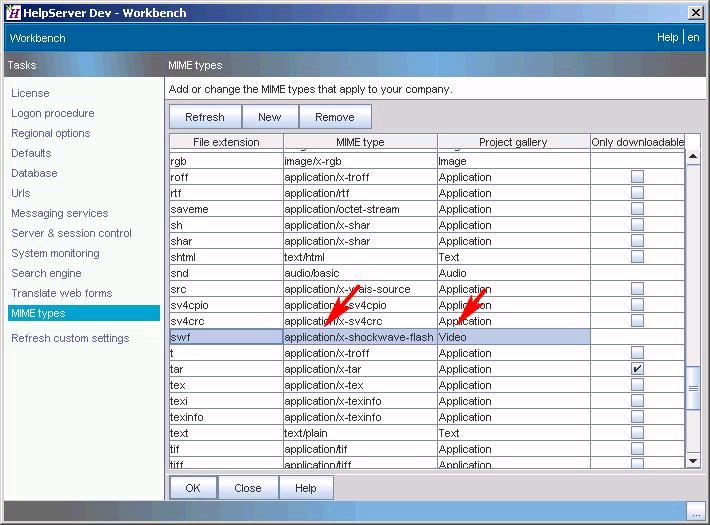
Task: Click the HelpServer app icon in title bar
Action: [14, 13]
